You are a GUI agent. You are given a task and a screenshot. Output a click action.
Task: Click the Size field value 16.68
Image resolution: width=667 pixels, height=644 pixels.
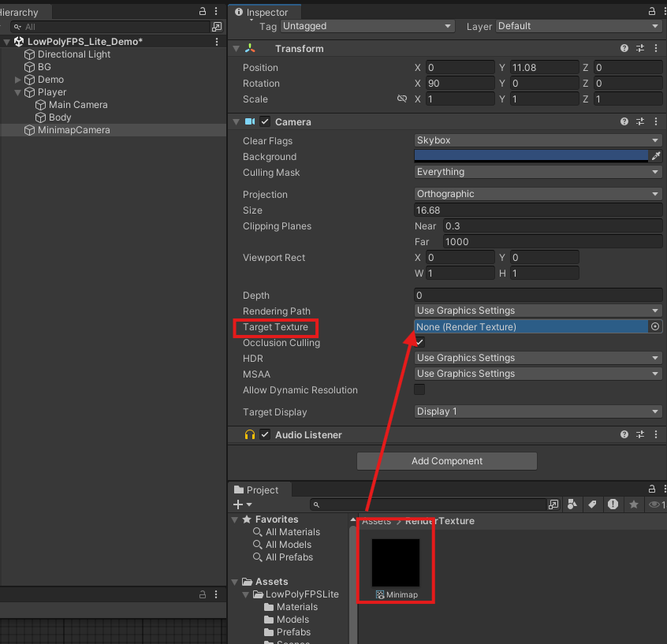tap(538, 210)
